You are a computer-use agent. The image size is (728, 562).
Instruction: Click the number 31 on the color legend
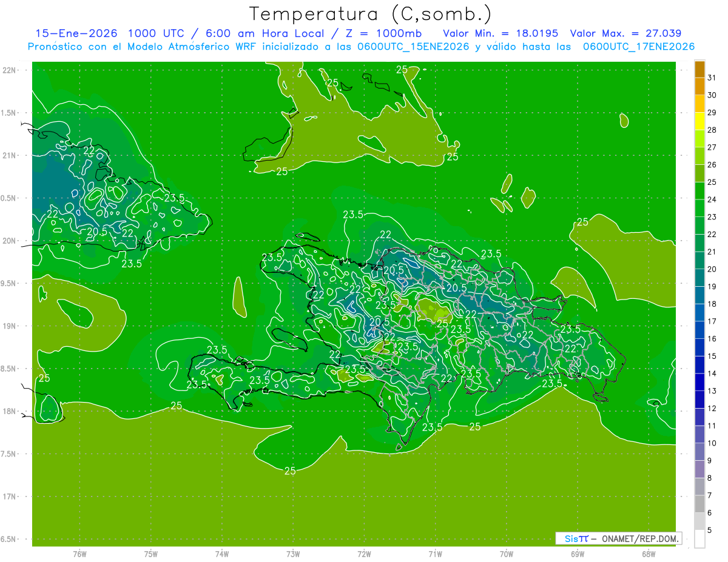click(712, 78)
